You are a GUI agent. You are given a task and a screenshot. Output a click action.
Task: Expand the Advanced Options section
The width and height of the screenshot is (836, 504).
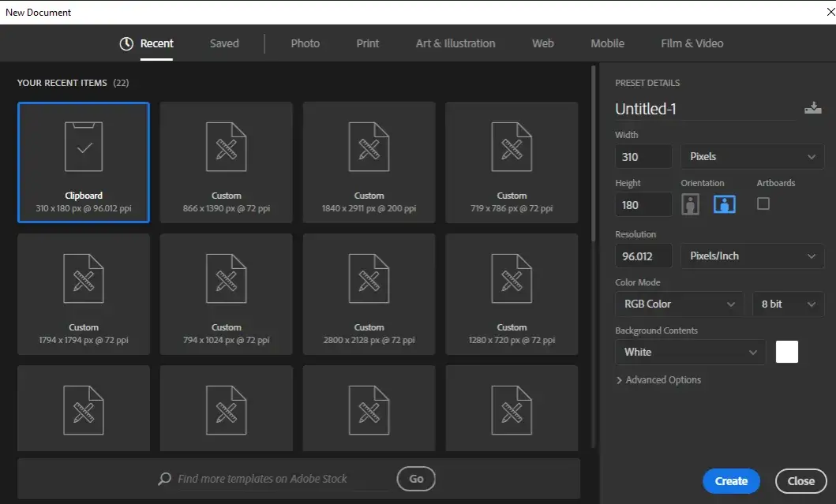(x=659, y=379)
